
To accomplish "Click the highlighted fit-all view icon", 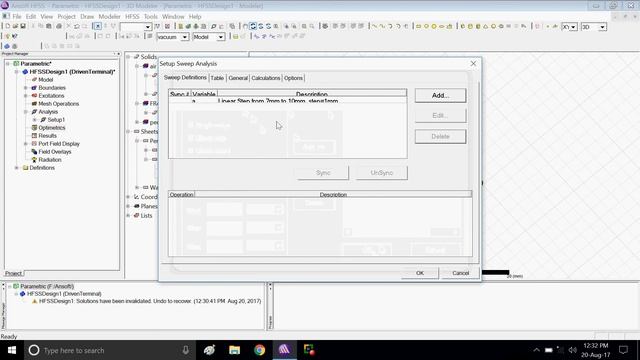I will click(x=253, y=26).
